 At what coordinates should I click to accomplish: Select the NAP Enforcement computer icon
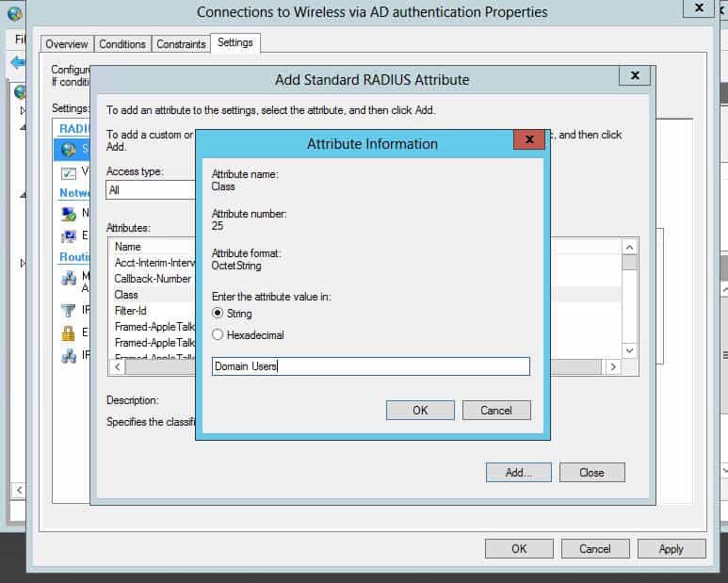[69, 214]
